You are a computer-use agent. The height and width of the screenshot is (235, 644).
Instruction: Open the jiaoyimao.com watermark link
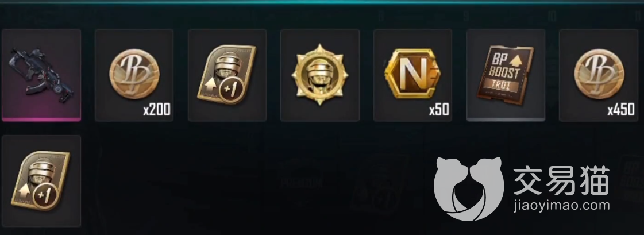[x=562, y=206]
